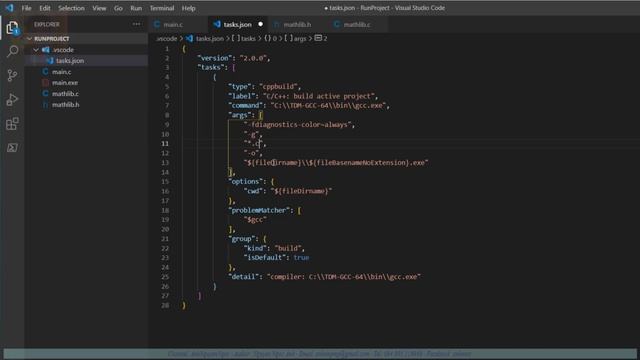Open mathlib.c from the explorer tree
Image resolution: width=640 pixels, height=360 pixels.
pos(87,93)
